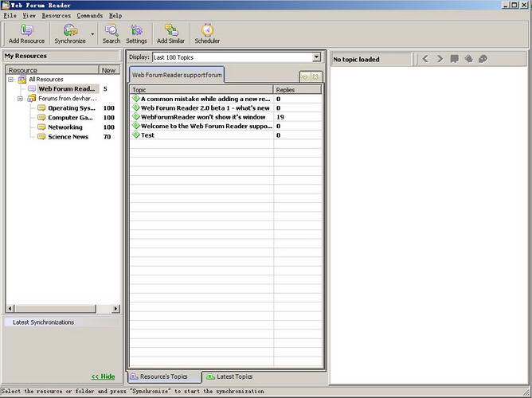Collapse the All Resources tree node

[11, 80]
